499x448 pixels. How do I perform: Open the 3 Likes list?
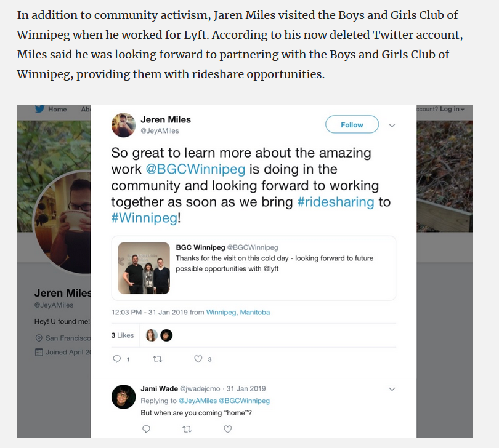click(123, 335)
